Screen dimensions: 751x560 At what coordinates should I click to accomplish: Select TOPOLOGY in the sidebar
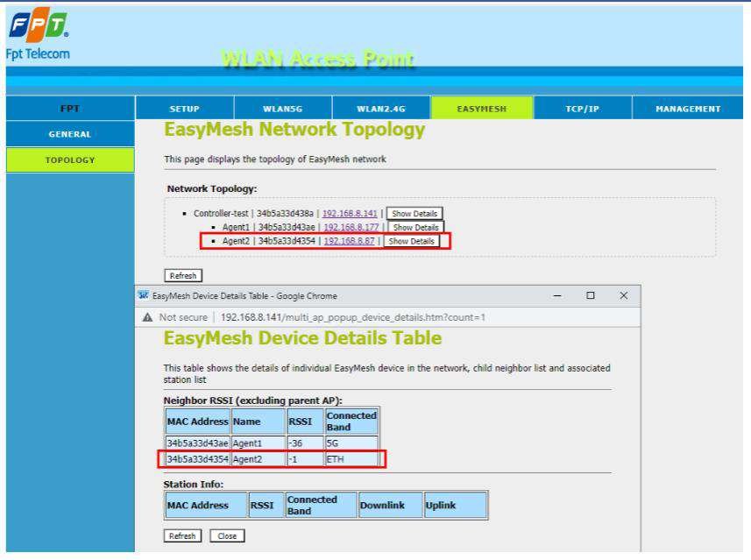(x=70, y=160)
